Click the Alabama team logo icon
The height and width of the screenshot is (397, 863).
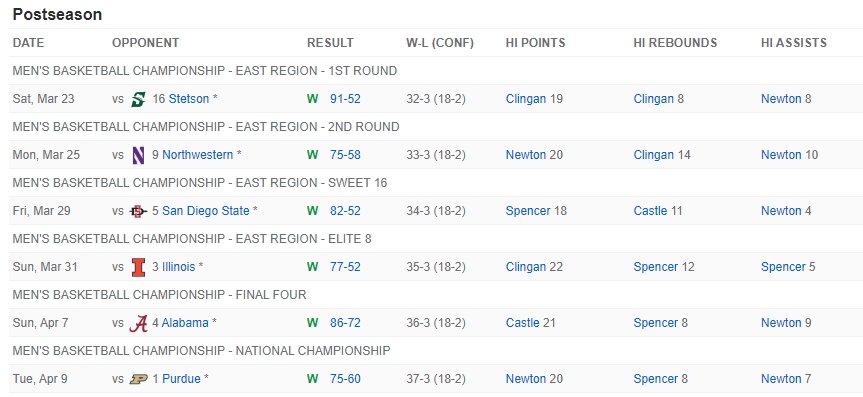click(x=138, y=323)
